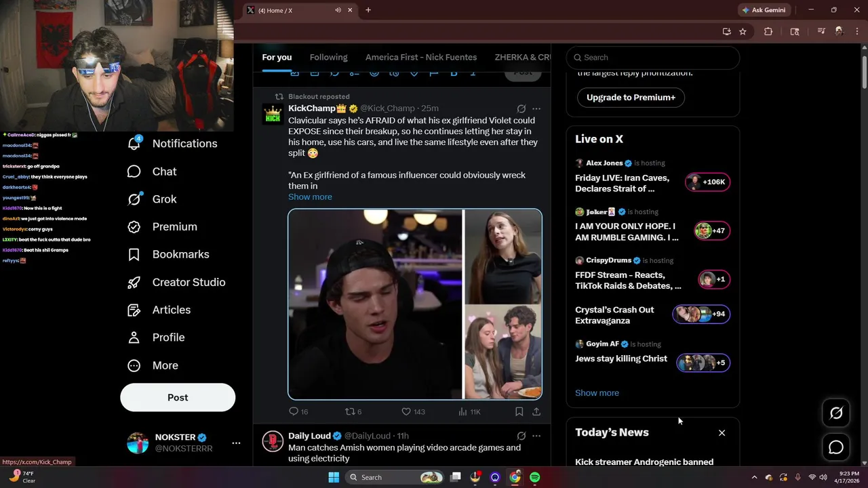868x488 pixels.
Task: Reply to the KickChamp post
Action: (x=298, y=411)
